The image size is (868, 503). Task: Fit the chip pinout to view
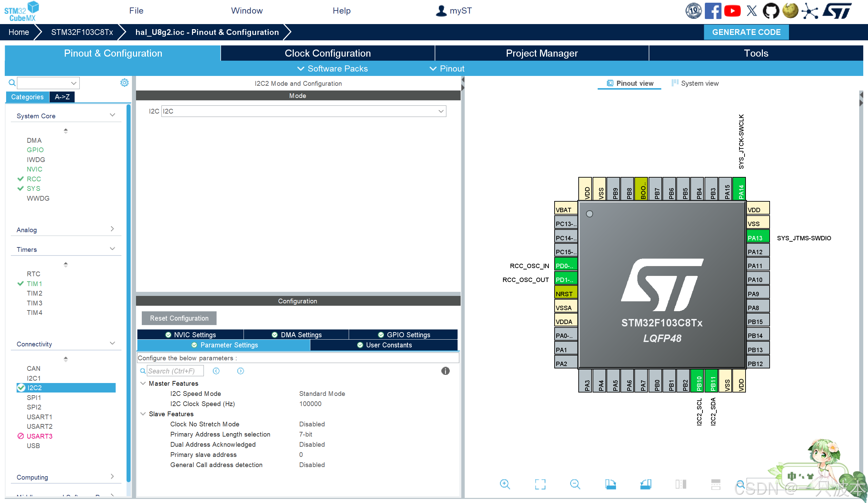click(540, 484)
